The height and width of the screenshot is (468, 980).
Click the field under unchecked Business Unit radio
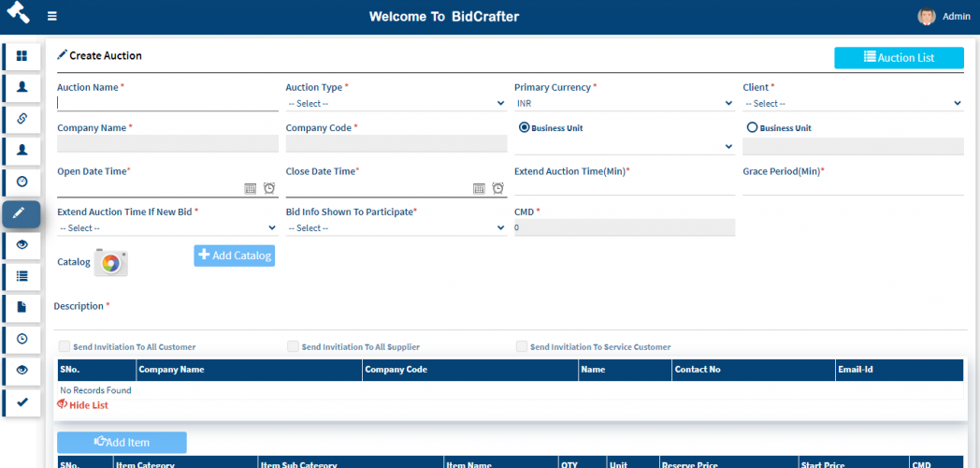coord(853,146)
